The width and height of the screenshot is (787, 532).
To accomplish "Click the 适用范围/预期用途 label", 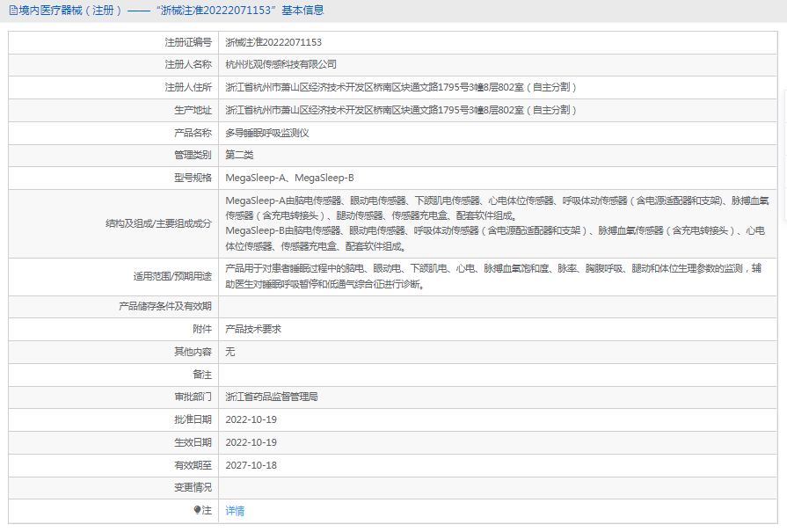I will point(172,276).
